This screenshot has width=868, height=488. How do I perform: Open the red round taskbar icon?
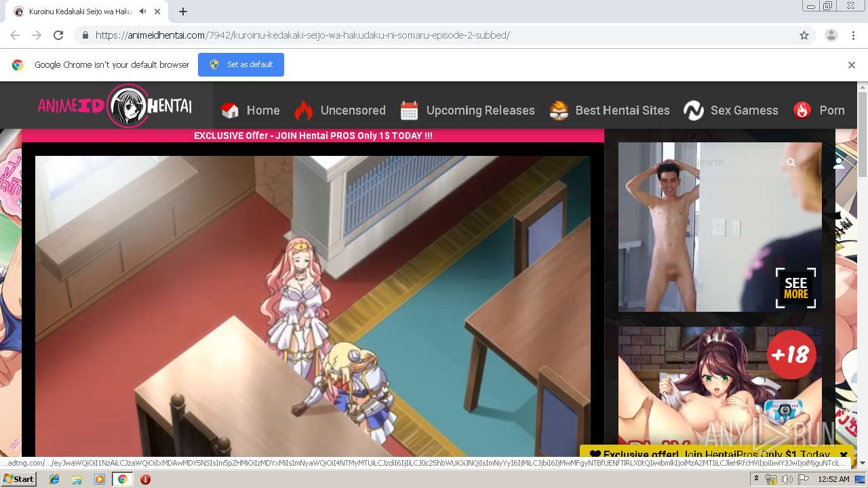coord(145,479)
